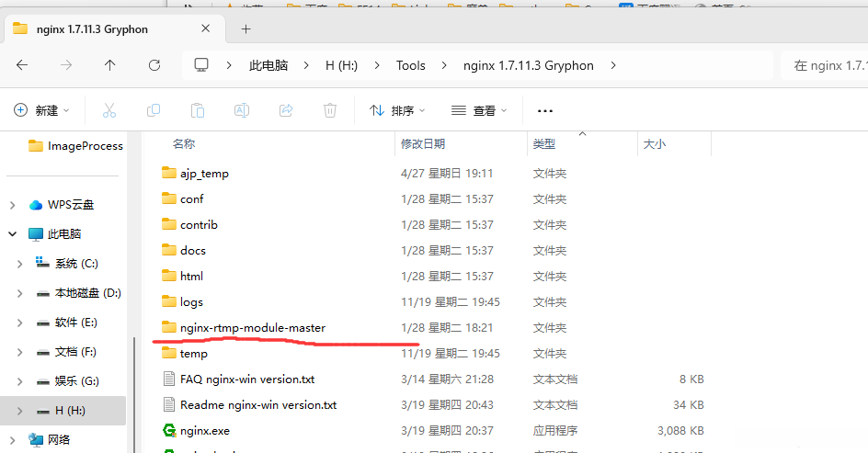
Task: Click the FAQ nginx-win version.txt file icon
Action: [x=169, y=379]
